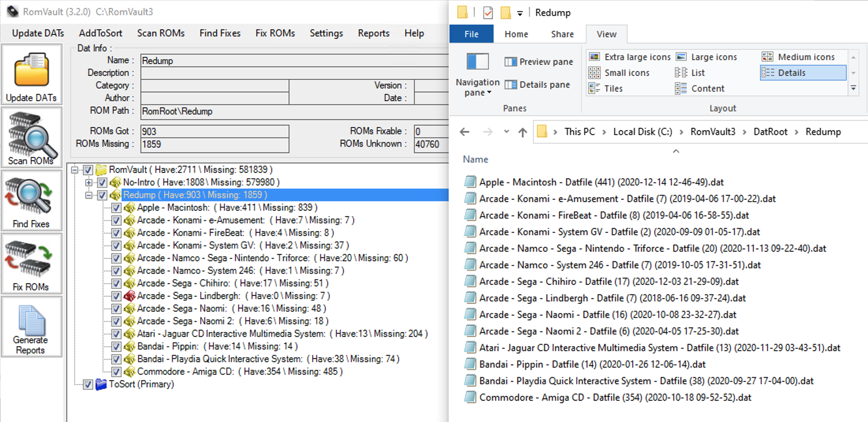Click DatRoot in the address breadcrumb
The height and width of the screenshot is (422, 868).
click(x=770, y=132)
